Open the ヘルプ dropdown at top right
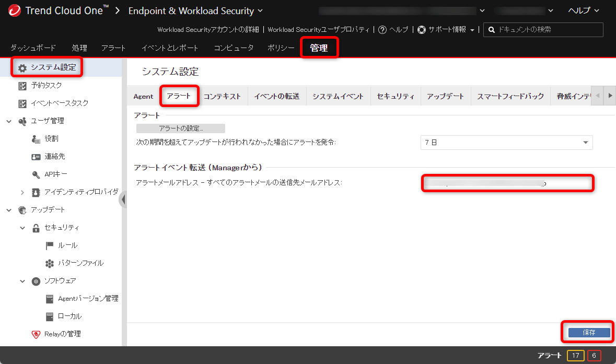 [x=582, y=9]
